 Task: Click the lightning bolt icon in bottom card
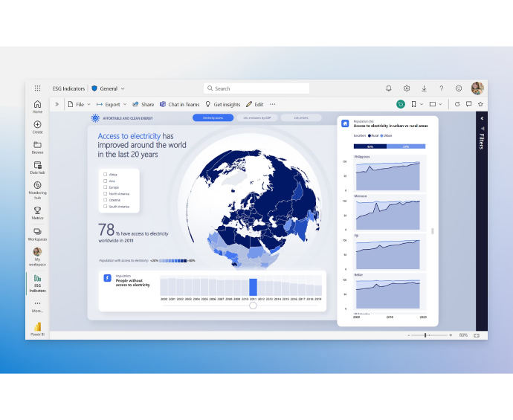coord(107,278)
